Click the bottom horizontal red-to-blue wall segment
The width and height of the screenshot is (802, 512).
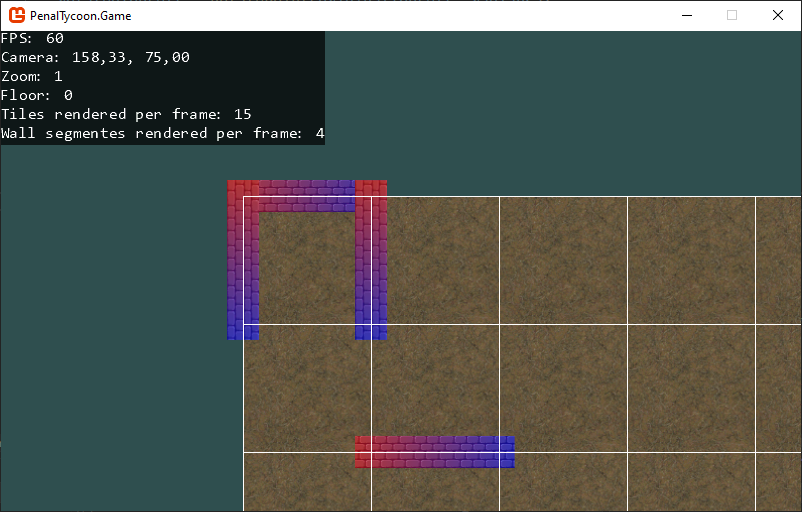(435, 452)
